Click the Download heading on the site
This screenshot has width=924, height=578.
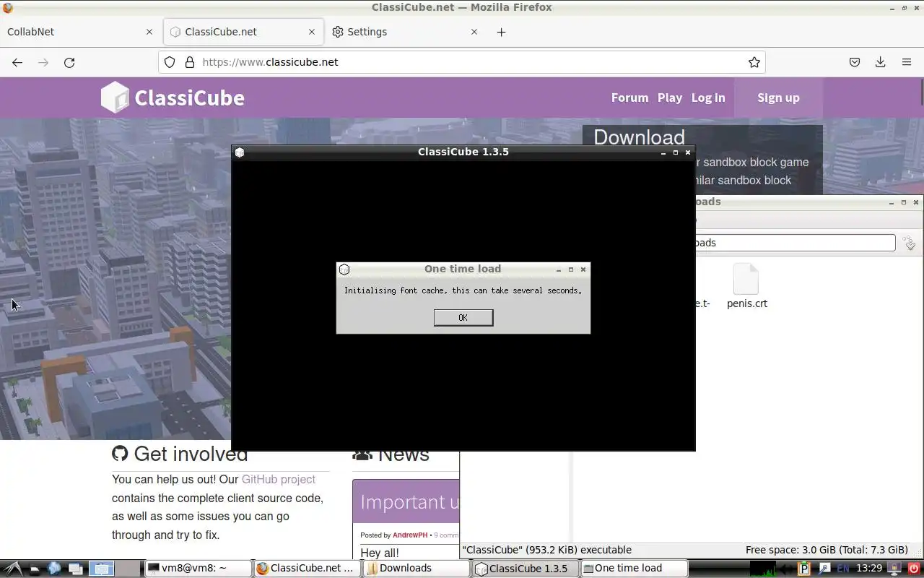point(639,137)
